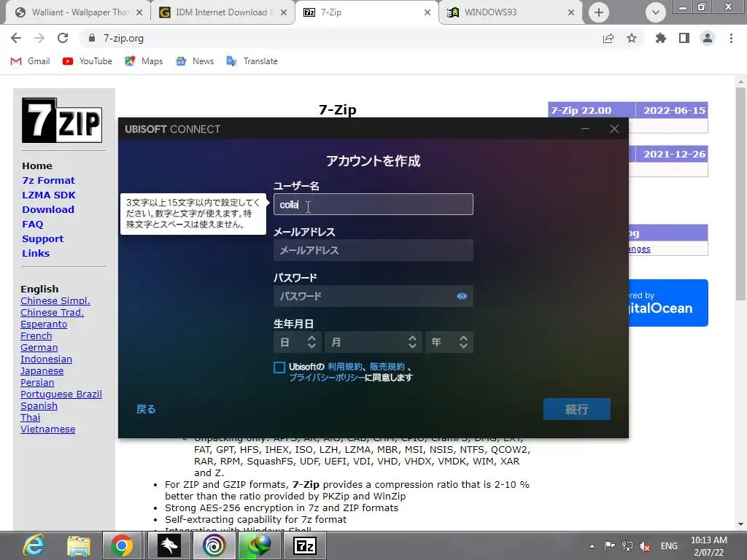Open the 利用規約 terms of use link
Image resolution: width=747 pixels, height=560 pixels.
[344, 367]
